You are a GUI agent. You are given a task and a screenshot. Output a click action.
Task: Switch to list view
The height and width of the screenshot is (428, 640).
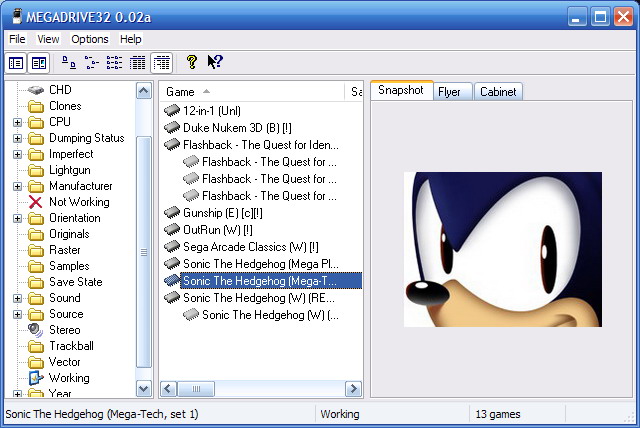(x=114, y=63)
